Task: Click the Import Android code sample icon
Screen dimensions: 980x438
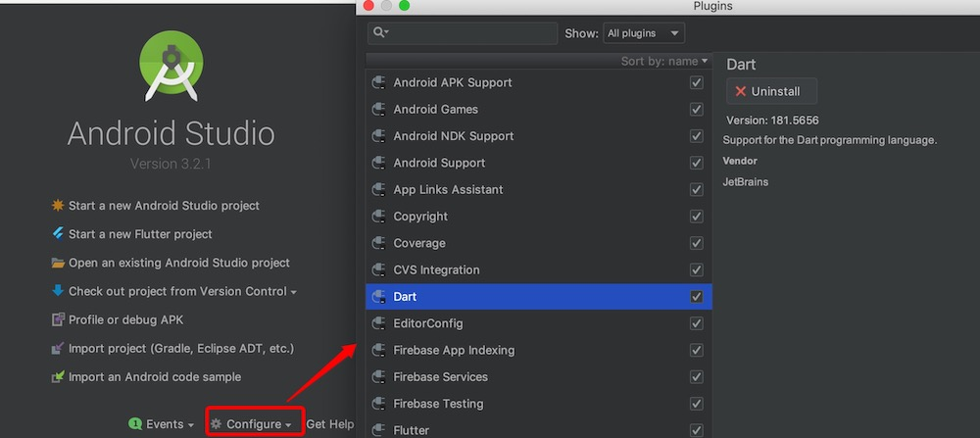Action: point(58,377)
